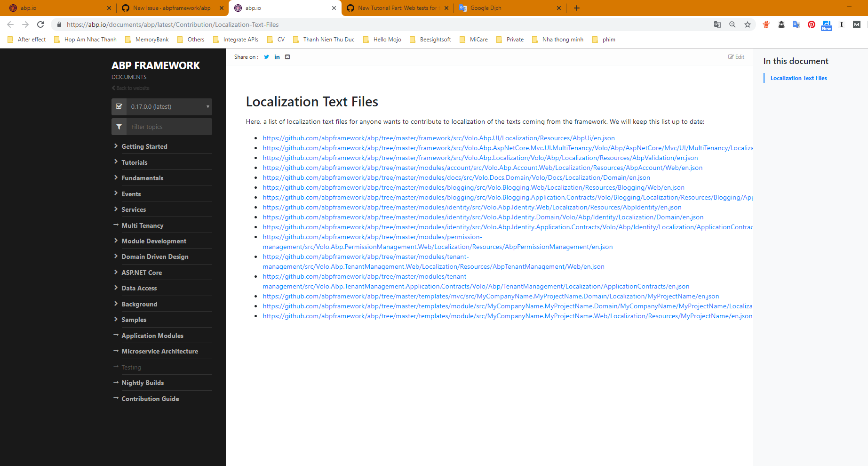Switch to the New Tutorial Part tab
The height and width of the screenshot is (466, 868).
pos(398,8)
